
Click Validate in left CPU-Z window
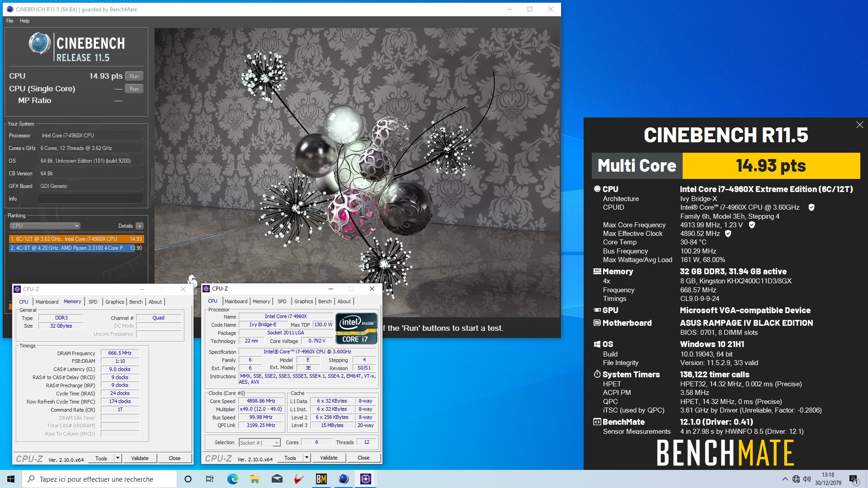140,458
